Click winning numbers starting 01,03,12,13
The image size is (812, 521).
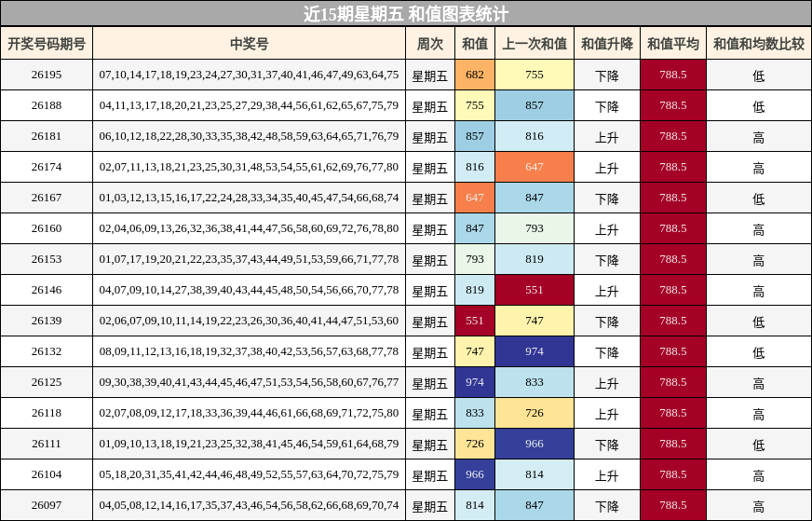pyautogui.click(x=249, y=198)
